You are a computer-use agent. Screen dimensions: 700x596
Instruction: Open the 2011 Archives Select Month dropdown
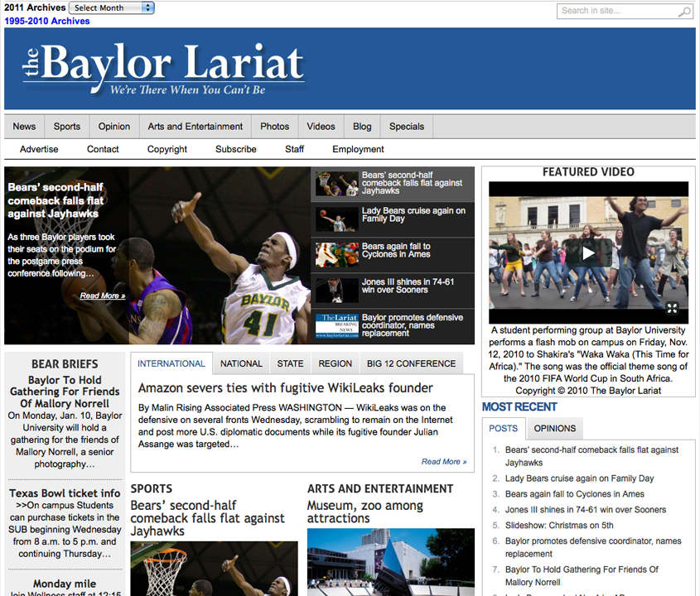coord(112,8)
